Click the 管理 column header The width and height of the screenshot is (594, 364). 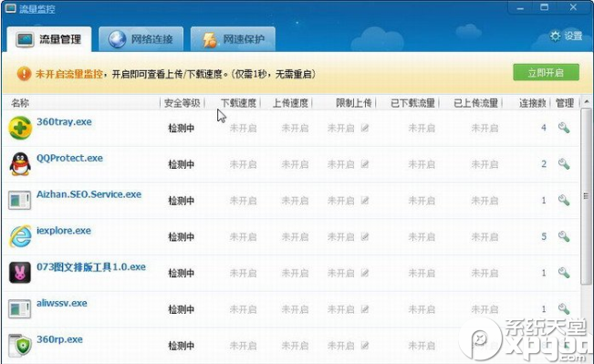click(x=565, y=103)
